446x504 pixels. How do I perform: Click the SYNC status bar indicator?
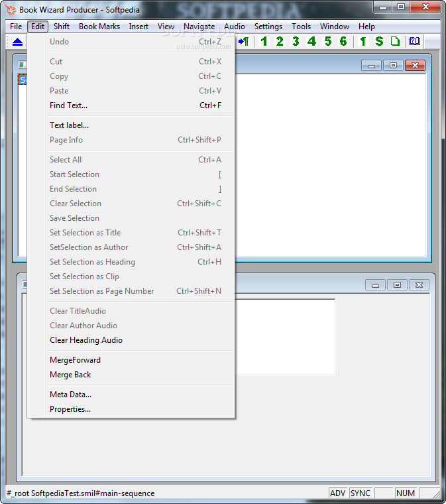[361, 493]
